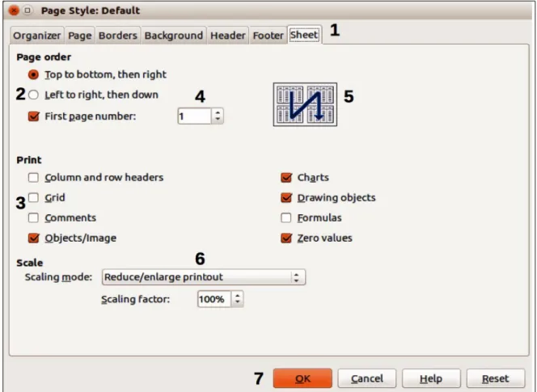
Task: Check the Comments print option
Action: click(33, 217)
